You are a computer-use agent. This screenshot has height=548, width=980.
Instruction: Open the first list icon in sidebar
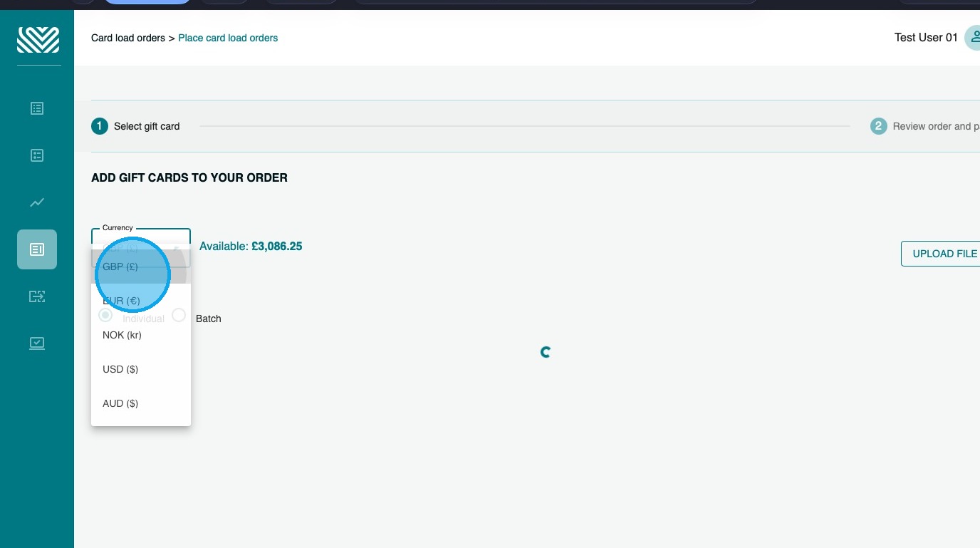point(37,108)
